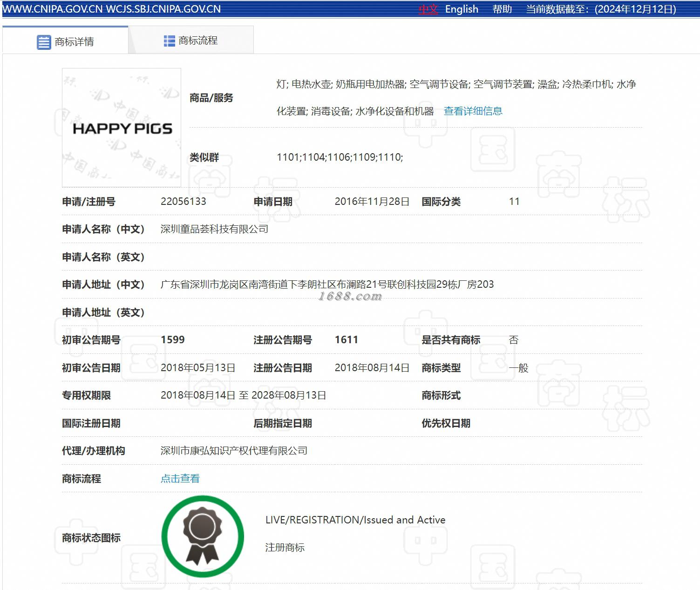The height and width of the screenshot is (590, 700).
Task: Select preliminary announcement number 1599
Action: pos(173,339)
